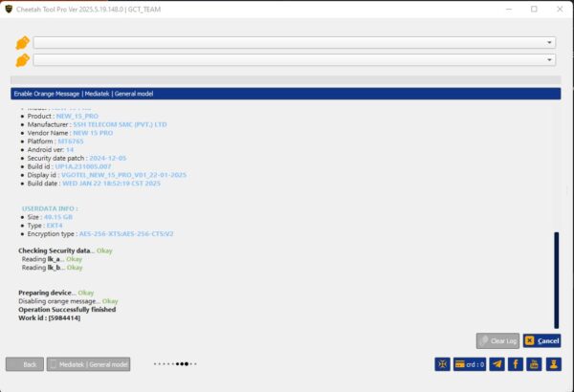The height and width of the screenshot is (392, 574).
Task: Click the Reading lk_b... Okay line
Action: coord(52,268)
